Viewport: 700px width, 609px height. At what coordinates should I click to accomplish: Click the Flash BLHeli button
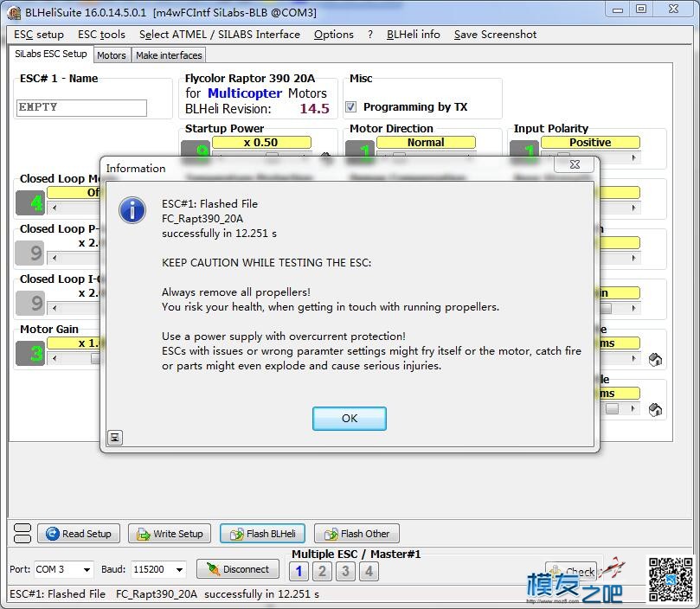pos(262,534)
